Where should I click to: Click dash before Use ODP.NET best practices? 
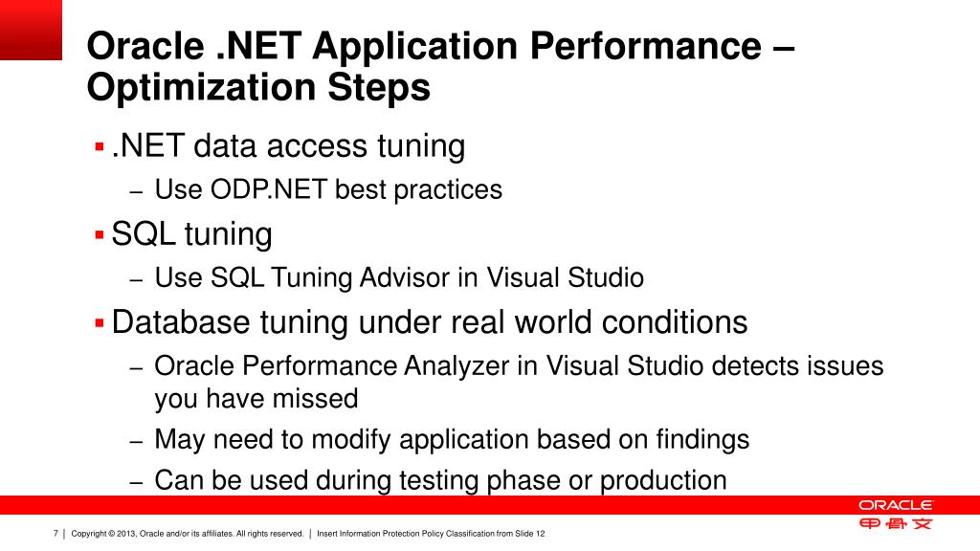137,192
